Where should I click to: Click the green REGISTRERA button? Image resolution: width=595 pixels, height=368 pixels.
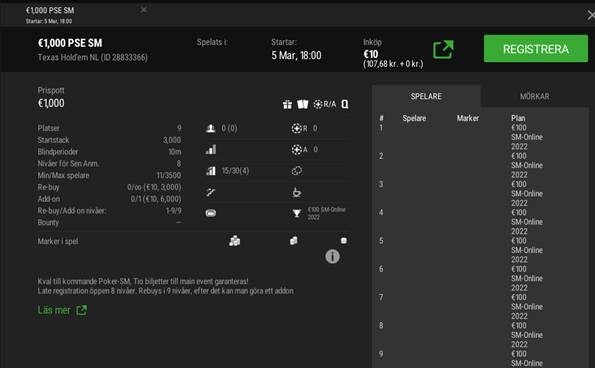[x=535, y=49]
